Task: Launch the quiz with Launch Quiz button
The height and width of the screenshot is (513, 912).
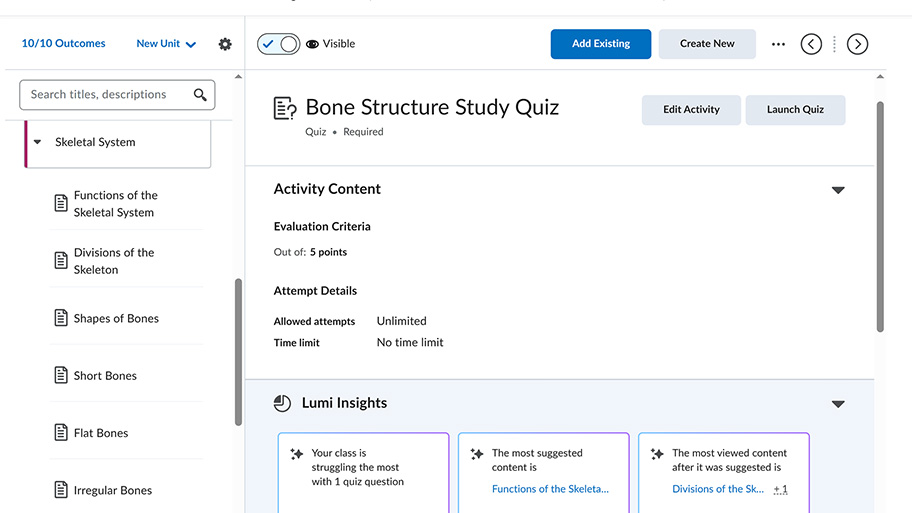Action: click(795, 110)
